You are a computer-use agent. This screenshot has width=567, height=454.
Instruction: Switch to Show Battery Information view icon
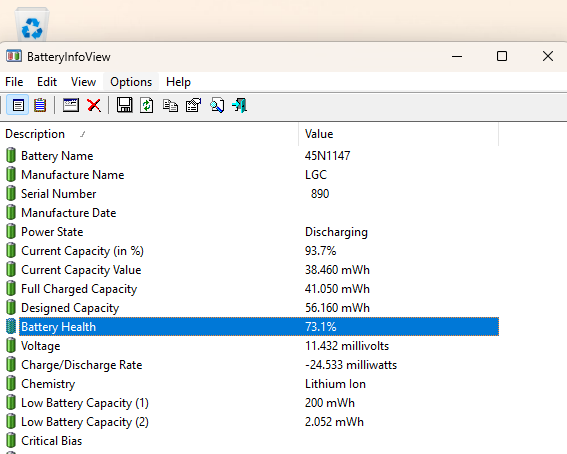(18, 106)
